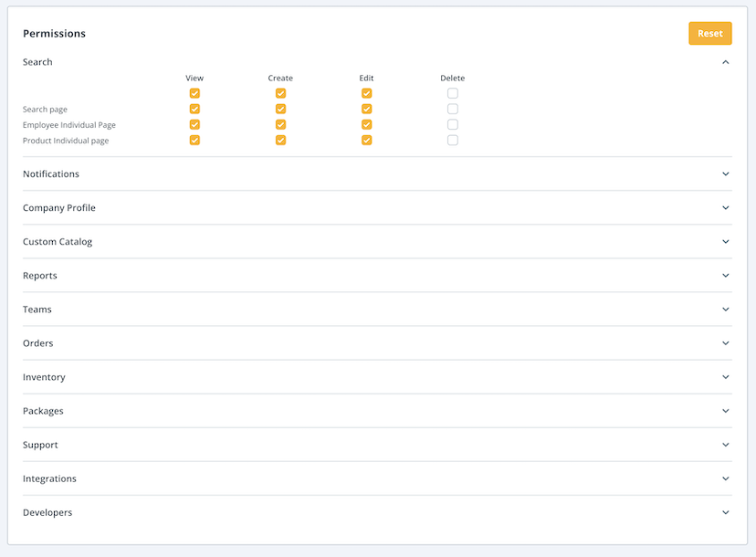Expand the Reports permissions chevron

pyautogui.click(x=726, y=276)
